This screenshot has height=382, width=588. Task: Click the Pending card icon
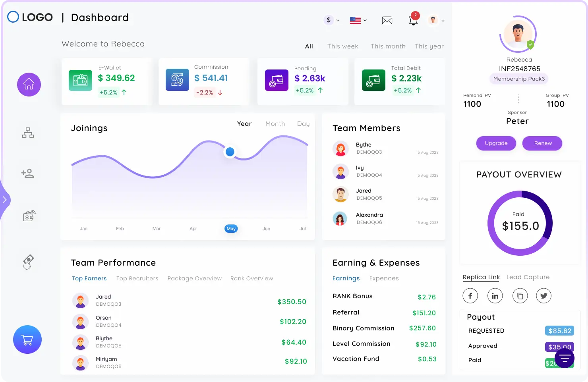[277, 80]
